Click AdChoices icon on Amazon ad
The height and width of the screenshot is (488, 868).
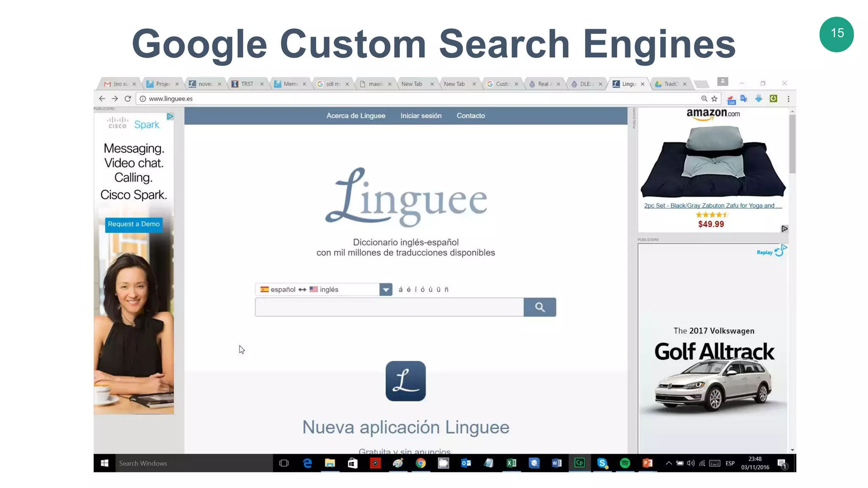(784, 229)
